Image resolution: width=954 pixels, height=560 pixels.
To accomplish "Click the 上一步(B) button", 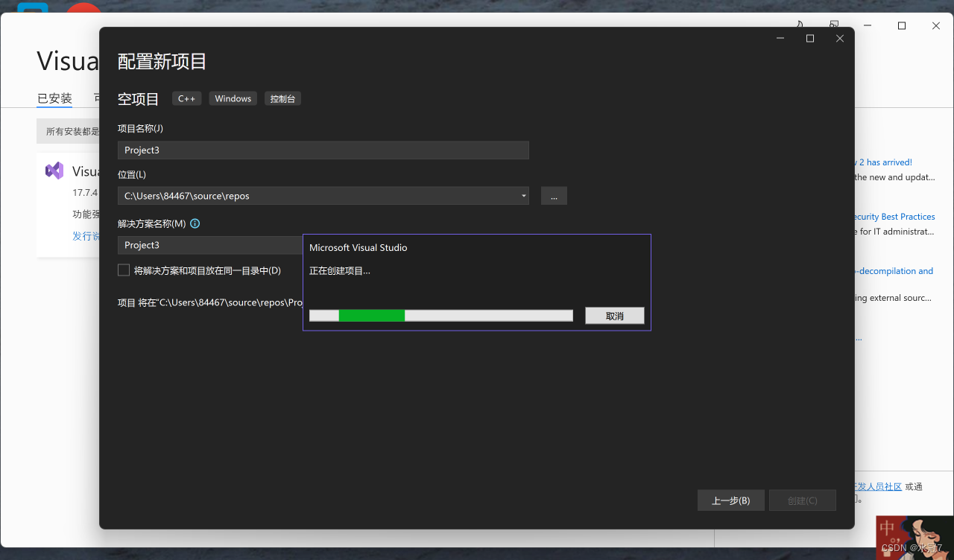I will (730, 500).
